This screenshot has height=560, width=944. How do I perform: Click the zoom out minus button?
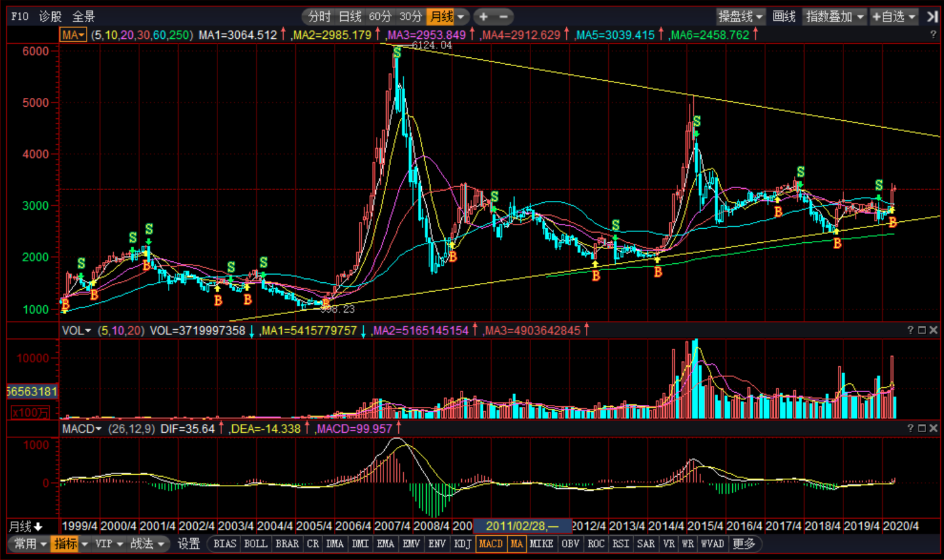click(x=503, y=17)
